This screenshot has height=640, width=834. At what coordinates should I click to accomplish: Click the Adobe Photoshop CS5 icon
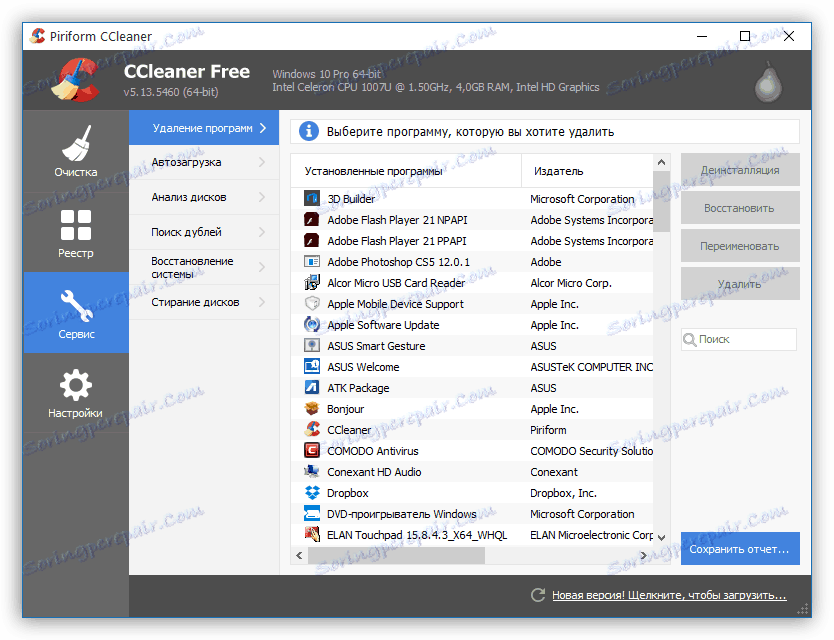(312, 262)
